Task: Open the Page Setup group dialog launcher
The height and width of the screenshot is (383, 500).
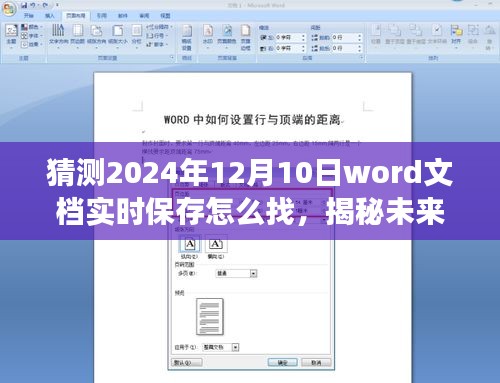Action: [x=172, y=58]
